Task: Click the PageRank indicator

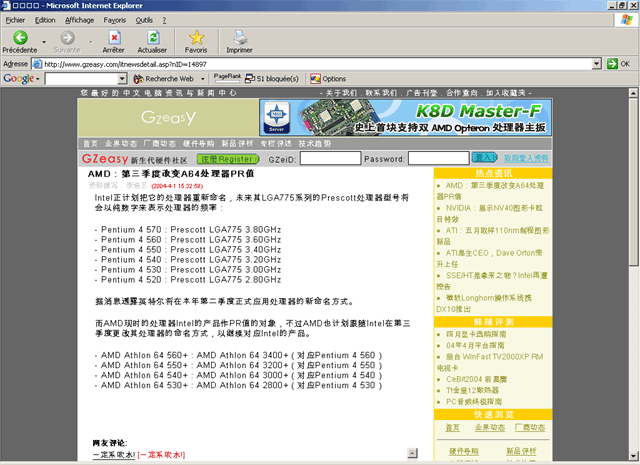Action: (x=227, y=77)
